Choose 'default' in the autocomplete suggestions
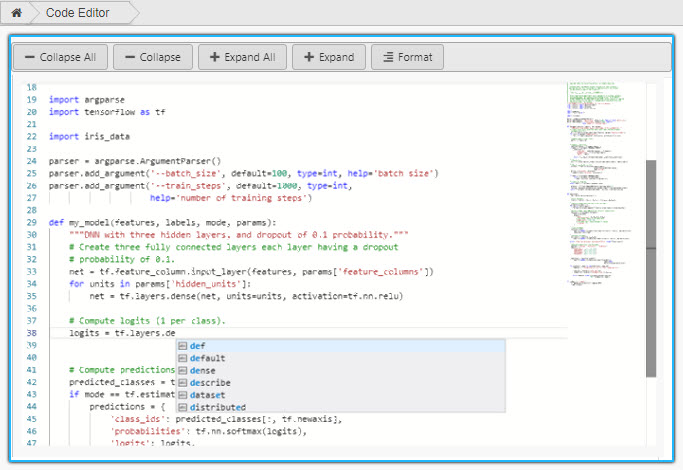The height and width of the screenshot is (470, 683). pos(206,358)
